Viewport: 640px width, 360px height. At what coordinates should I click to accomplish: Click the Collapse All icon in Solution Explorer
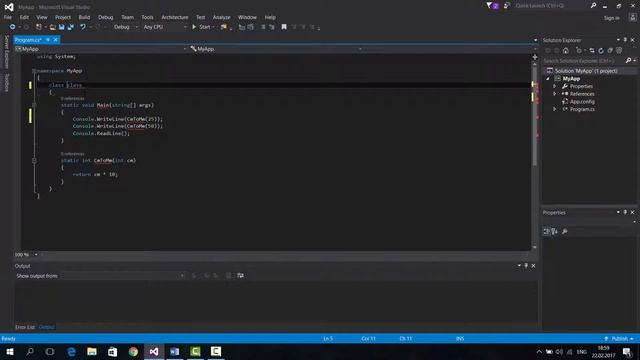click(x=610, y=51)
